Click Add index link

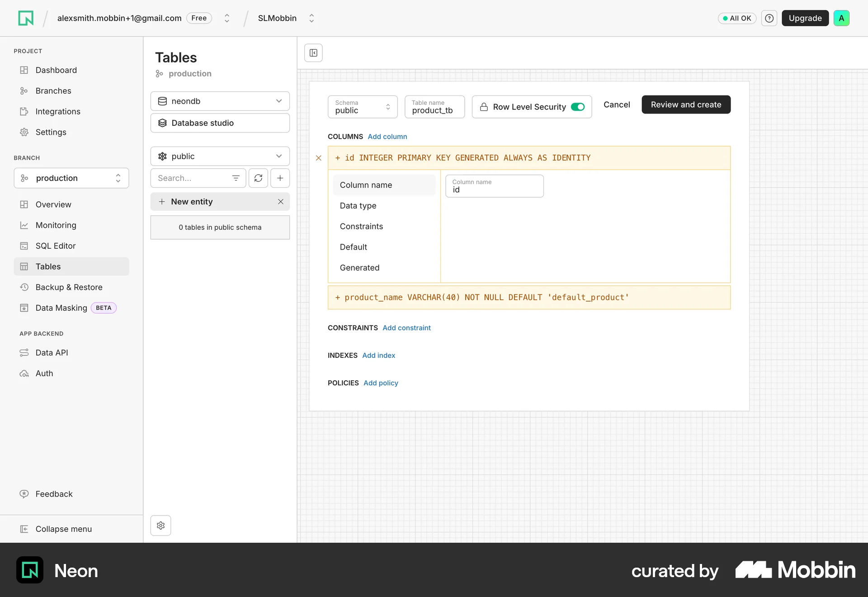[x=378, y=355]
